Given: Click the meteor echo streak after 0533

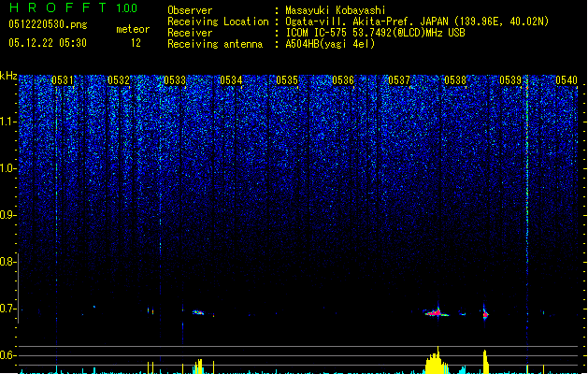Looking at the screenshot, I should pos(198,312).
